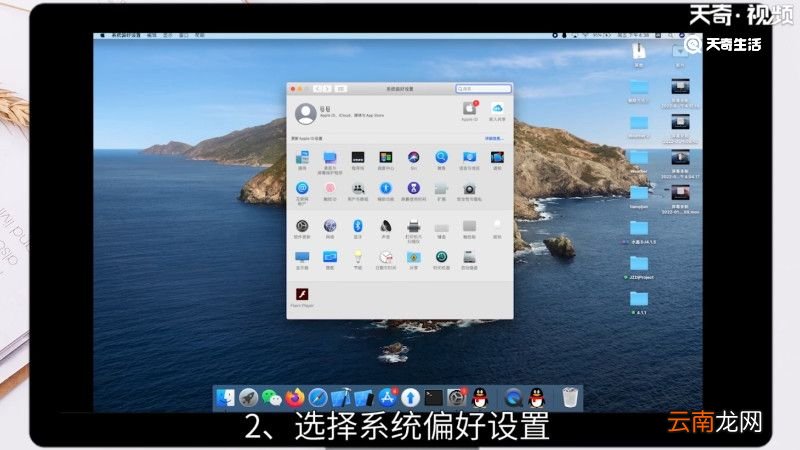Launch Firefox from the Dock
Image resolution: width=800 pixels, height=450 pixels.
click(x=295, y=397)
